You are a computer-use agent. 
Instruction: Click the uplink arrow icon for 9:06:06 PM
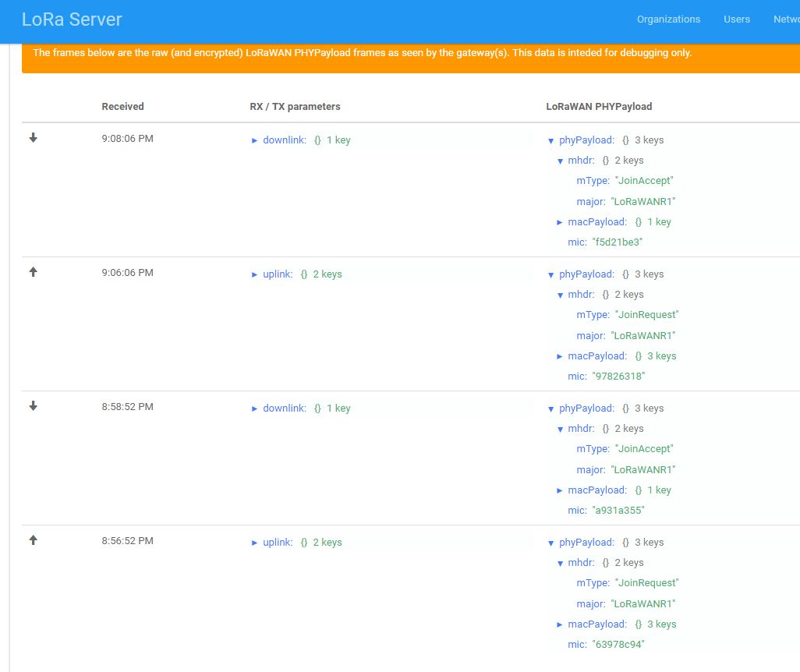point(34,272)
